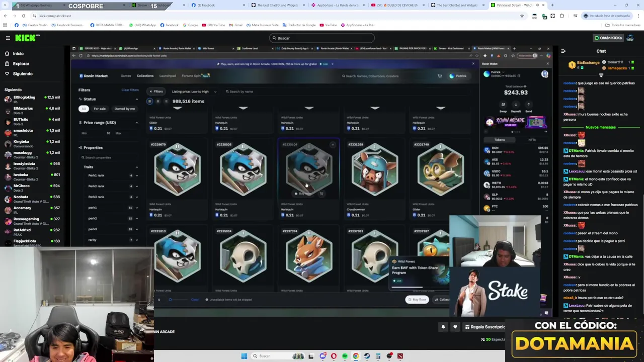The width and height of the screenshot is (644, 362).
Task: Click the Nuevos mensajes chat divider
Action: pos(600,127)
